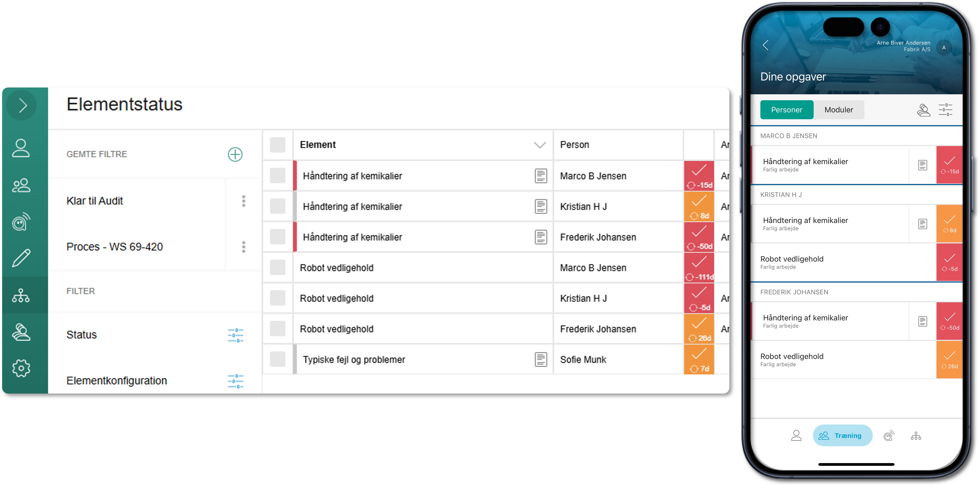Expand the Element column dropdown chevron
980x486 pixels.
(x=540, y=145)
